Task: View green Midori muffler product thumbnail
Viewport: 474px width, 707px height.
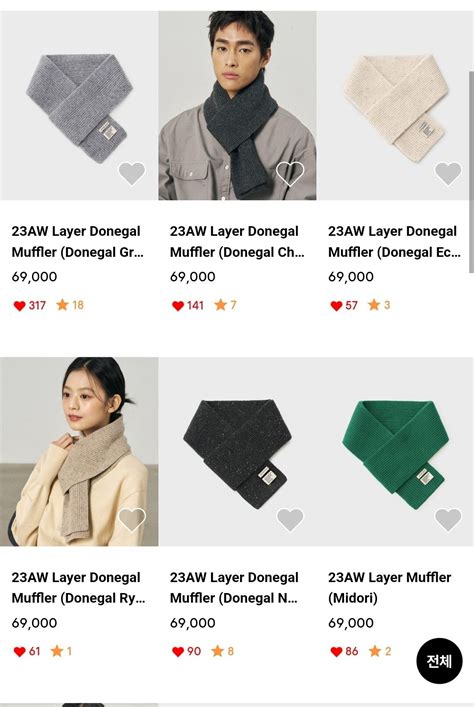Action: click(395, 451)
